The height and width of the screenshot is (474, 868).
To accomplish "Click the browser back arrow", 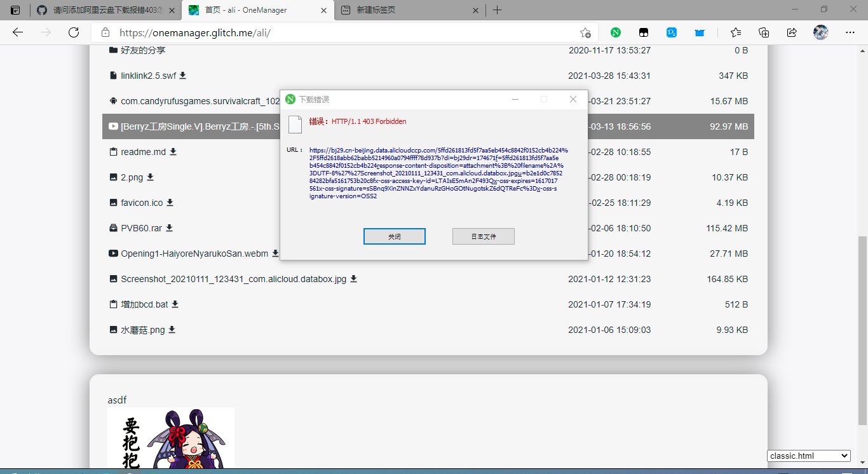I will coord(17,32).
